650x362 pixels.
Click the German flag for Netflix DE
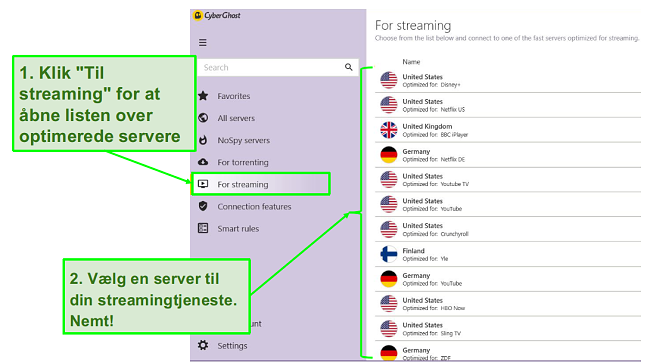pos(389,155)
